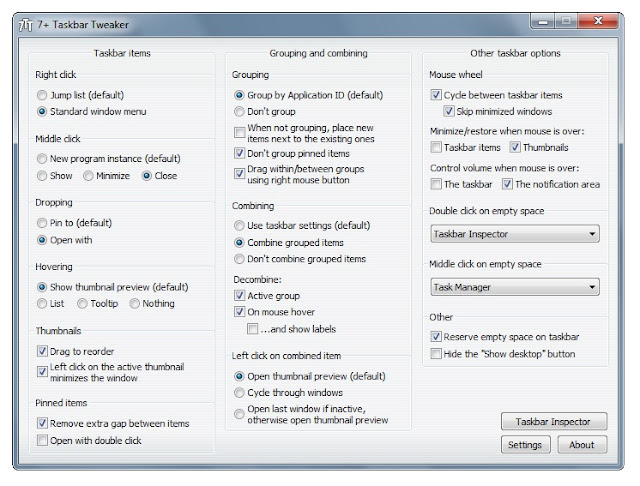The height and width of the screenshot is (486, 640).
Task: Open the Middle click on empty space dropdown
Action: pyautogui.click(x=515, y=287)
